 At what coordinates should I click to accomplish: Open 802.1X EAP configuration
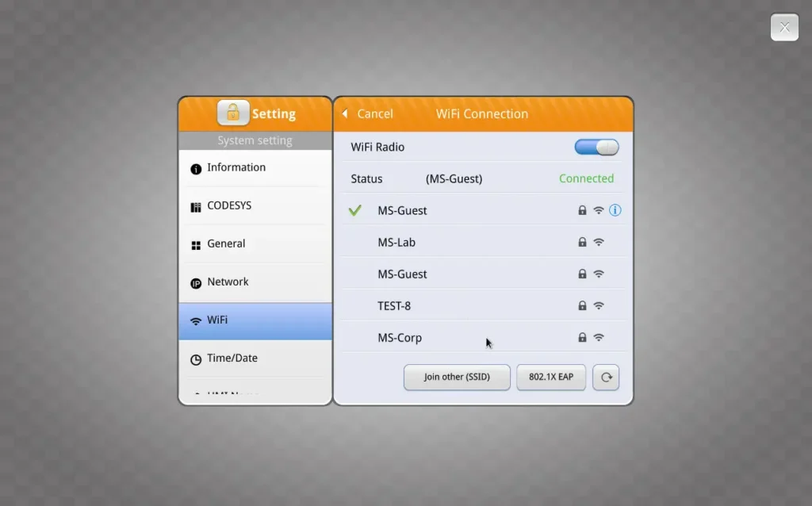tap(550, 377)
